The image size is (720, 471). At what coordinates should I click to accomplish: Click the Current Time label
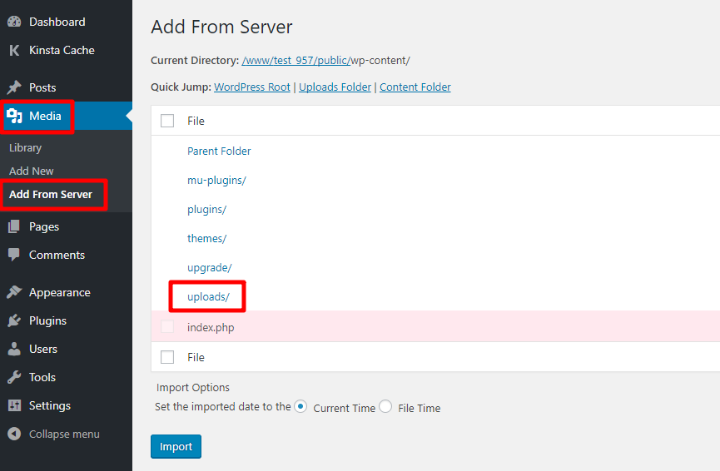[x=344, y=408]
